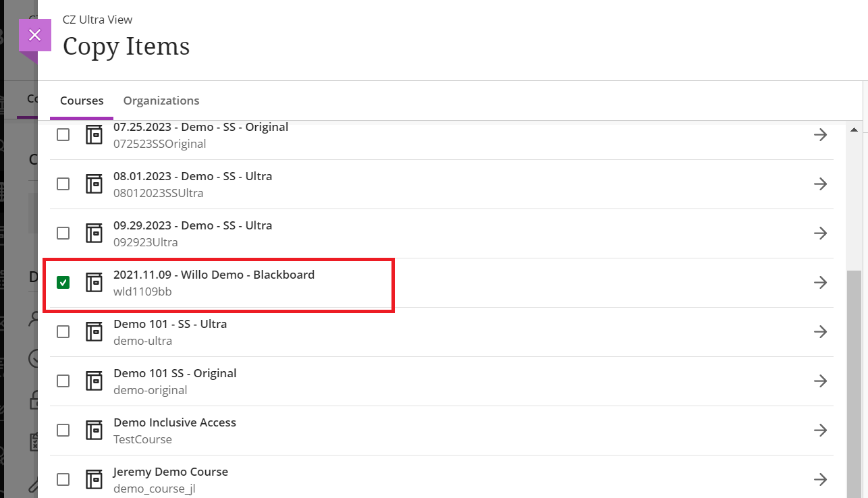The image size is (868, 498).
Task: Select the Courses tab
Action: [x=82, y=101]
